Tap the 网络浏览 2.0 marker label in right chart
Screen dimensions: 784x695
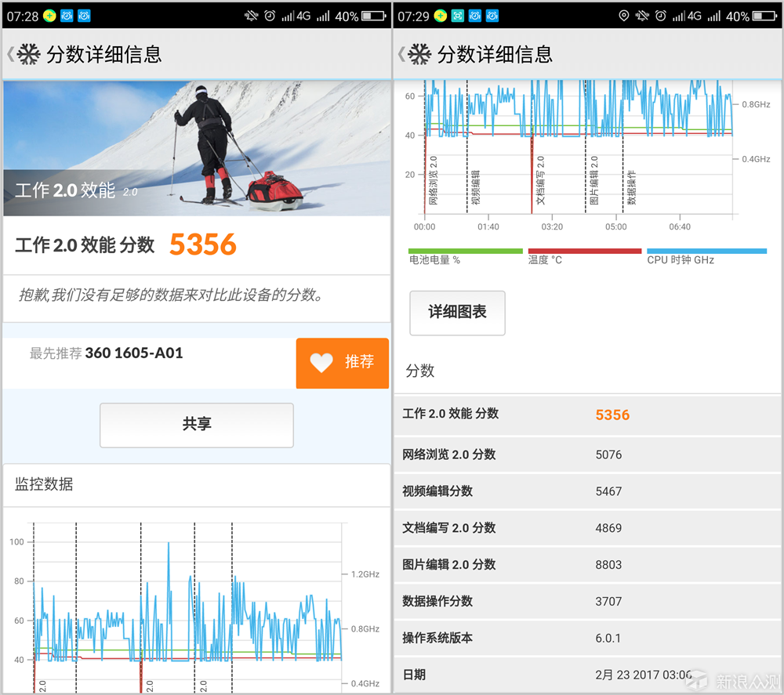click(434, 180)
